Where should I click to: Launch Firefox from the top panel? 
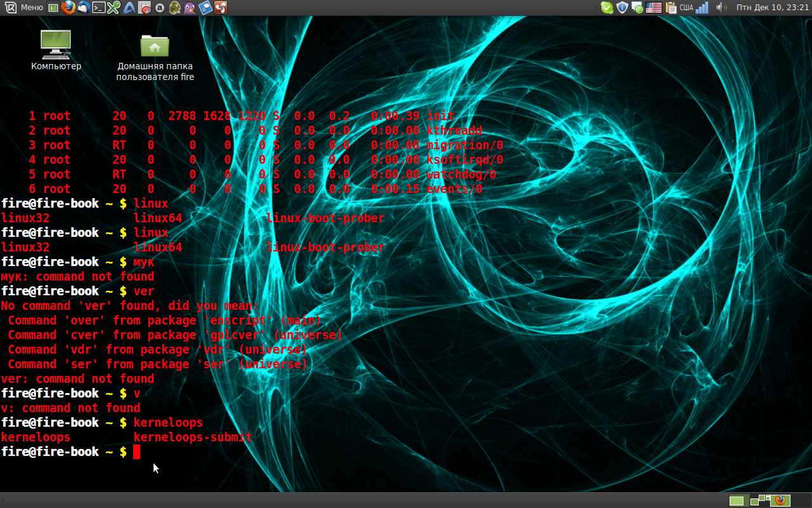69,8
